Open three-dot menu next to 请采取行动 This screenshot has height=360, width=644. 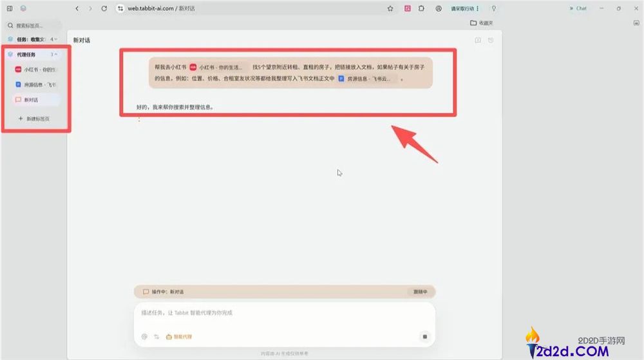[x=478, y=8]
